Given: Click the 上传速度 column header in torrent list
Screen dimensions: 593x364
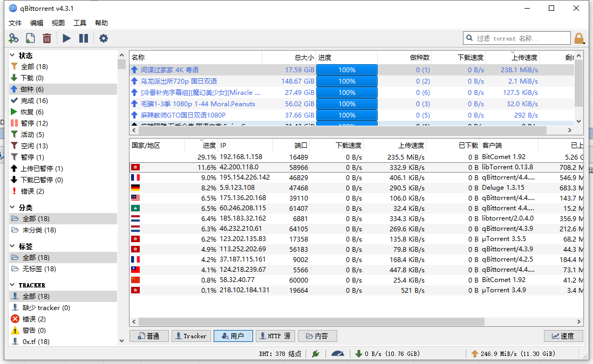Looking at the screenshot, I should [512, 58].
